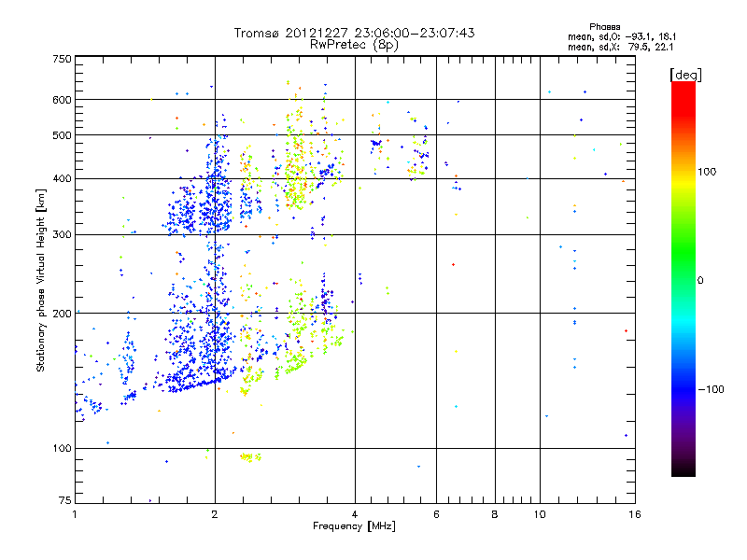Click the y-axis tick label '75'
The width and height of the screenshot is (747, 560).
tap(64, 500)
